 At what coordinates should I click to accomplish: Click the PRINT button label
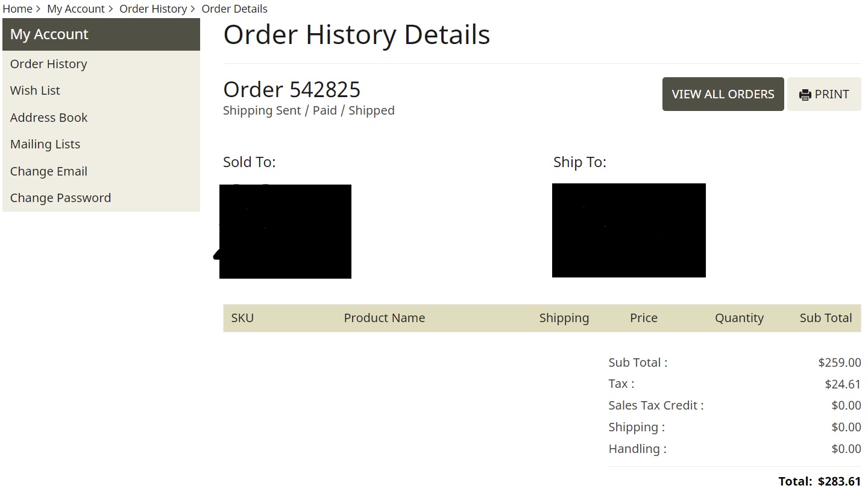point(832,94)
